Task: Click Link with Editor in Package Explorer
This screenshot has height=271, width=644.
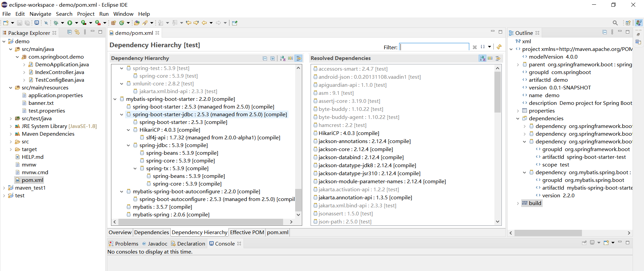Action: pos(77,32)
